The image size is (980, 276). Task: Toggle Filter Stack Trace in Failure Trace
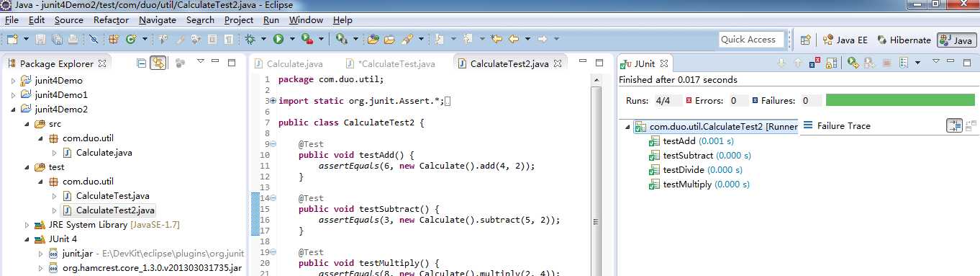pos(954,125)
